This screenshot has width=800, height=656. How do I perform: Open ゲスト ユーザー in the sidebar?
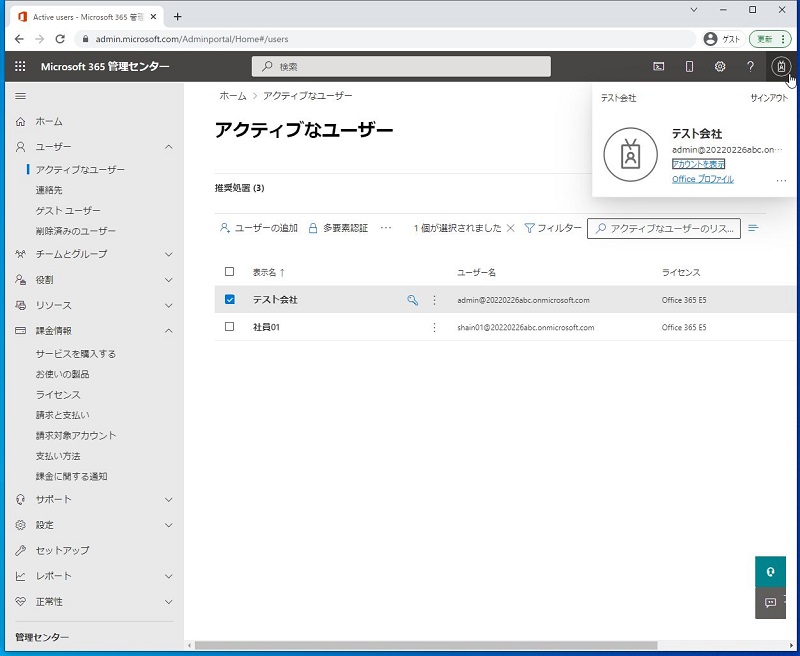click(68, 210)
